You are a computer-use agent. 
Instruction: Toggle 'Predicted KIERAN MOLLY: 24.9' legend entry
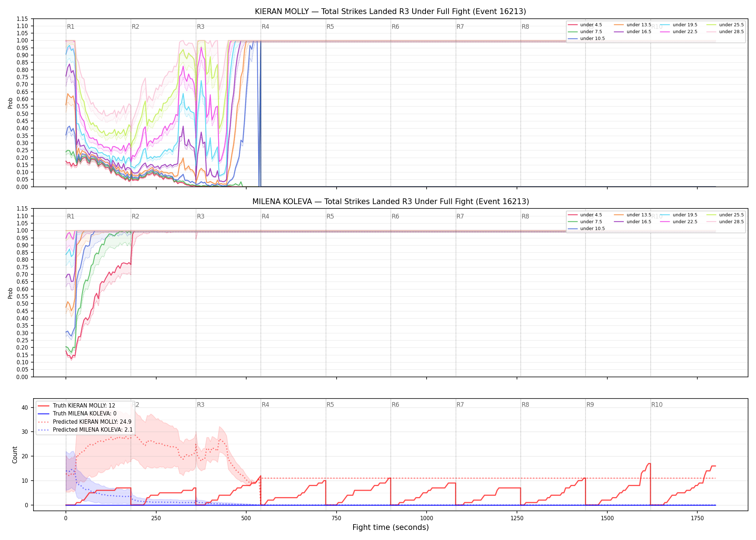[85, 422]
